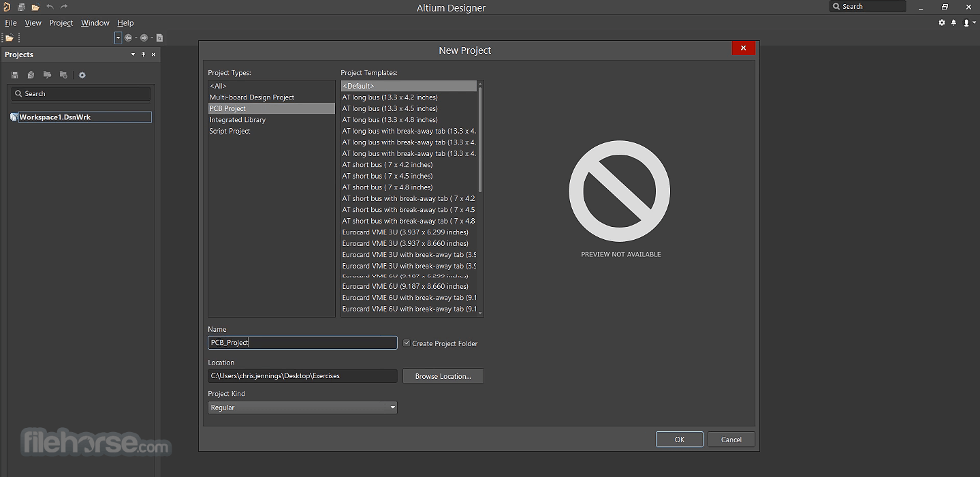This screenshot has height=477, width=980.
Task: Open the View menu
Action: point(33,22)
